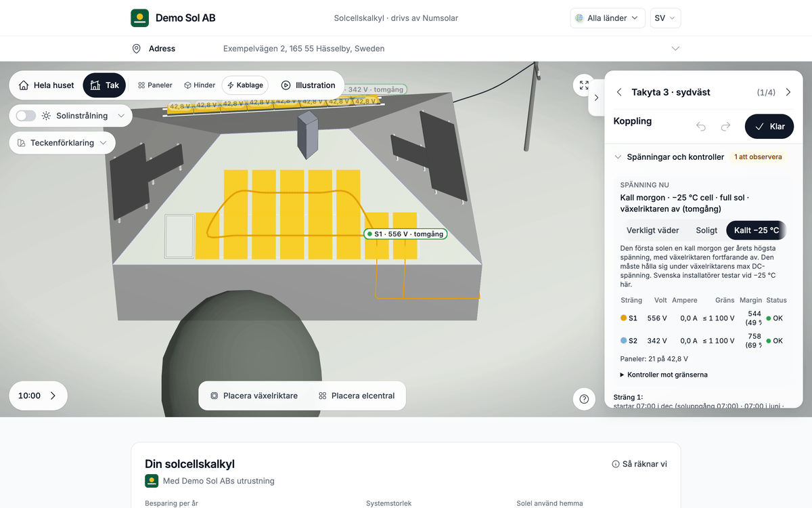Click the 342 V tomgång label

[376, 89]
